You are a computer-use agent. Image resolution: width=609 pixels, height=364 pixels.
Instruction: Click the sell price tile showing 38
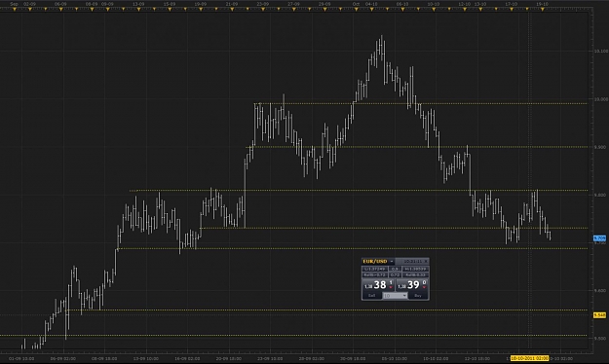point(378,285)
